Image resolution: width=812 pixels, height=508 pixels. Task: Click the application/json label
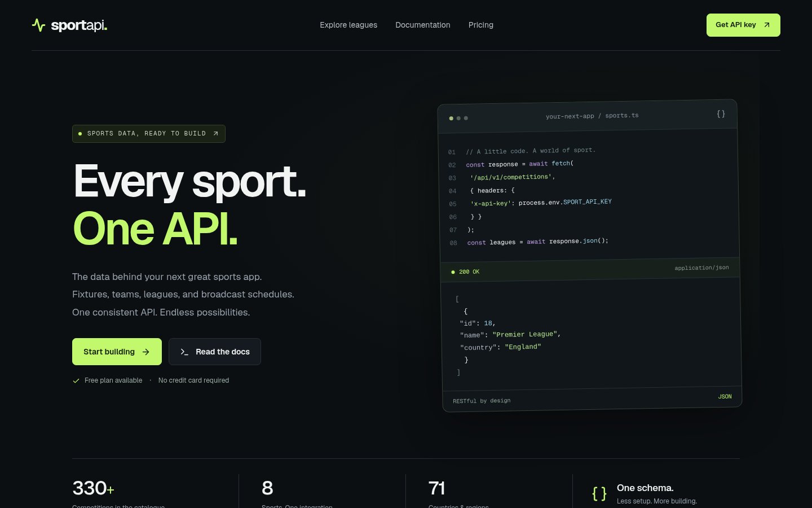(701, 268)
